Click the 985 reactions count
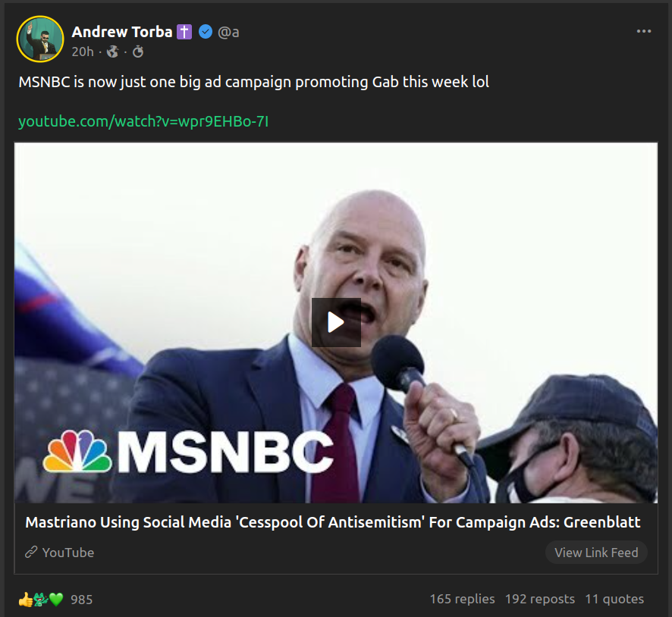The height and width of the screenshot is (617, 672). pyautogui.click(x=81, y=600)
